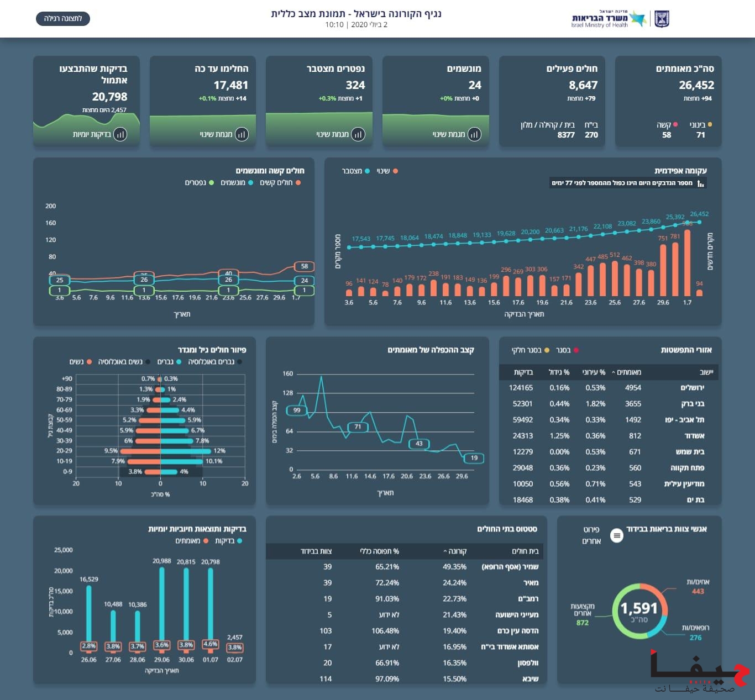Expand the פירוט אחרים breakdown
Image resolution: width=755 pixels, height=700 pixels.
pos(591,535)
